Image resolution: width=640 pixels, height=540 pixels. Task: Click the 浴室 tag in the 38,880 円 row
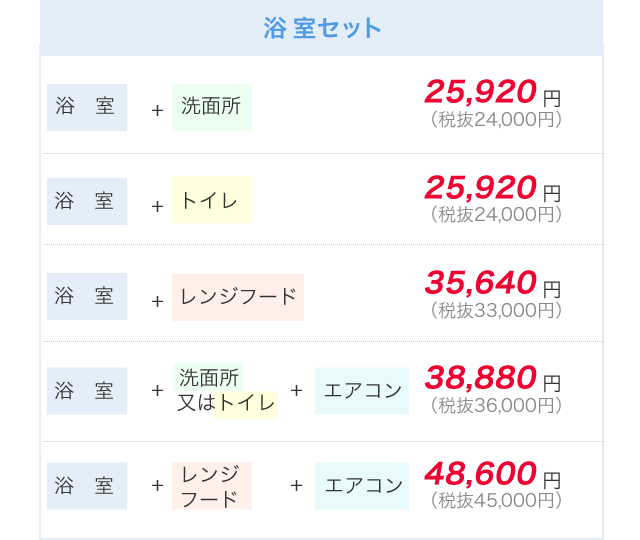87,391
